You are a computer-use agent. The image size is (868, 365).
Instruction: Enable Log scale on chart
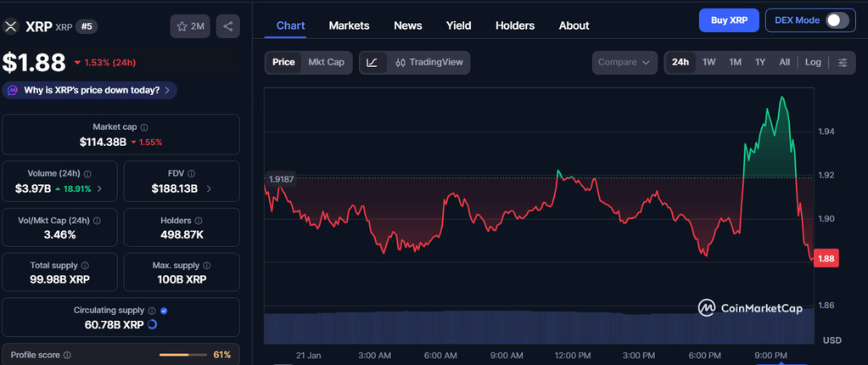[x=813, y=62]
